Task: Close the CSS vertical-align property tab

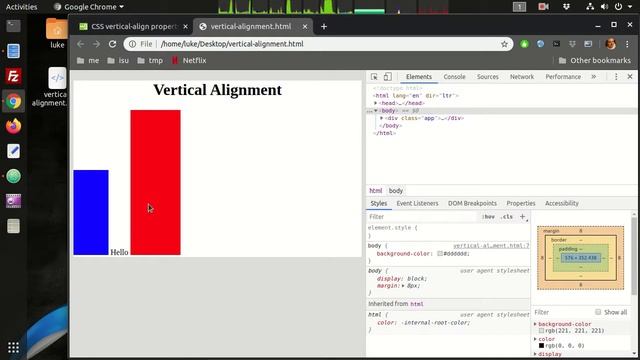Action: point(185,27)
